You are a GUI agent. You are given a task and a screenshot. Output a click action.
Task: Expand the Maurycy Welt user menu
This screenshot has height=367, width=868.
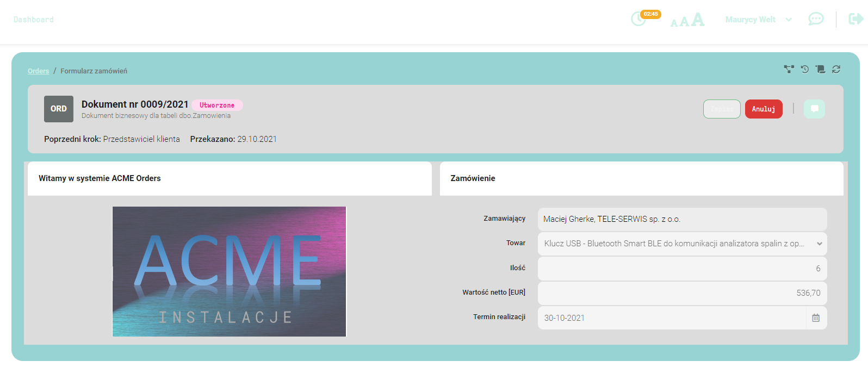[758, 20]
